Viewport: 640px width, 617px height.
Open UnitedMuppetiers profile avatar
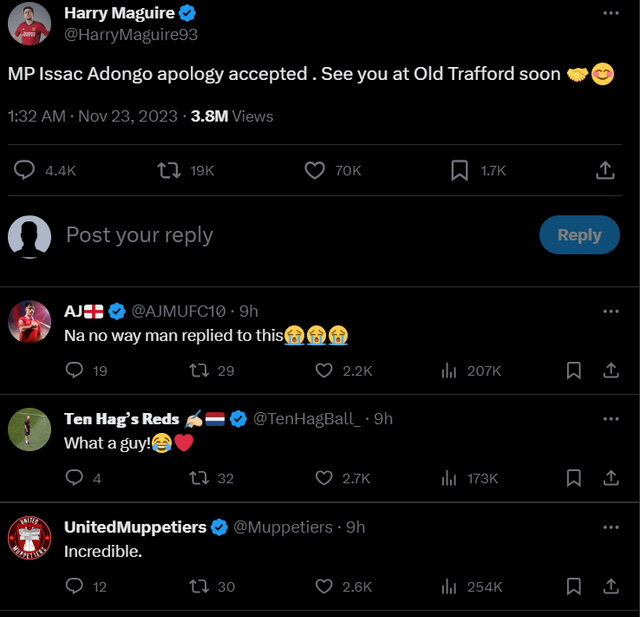point(29,538)
